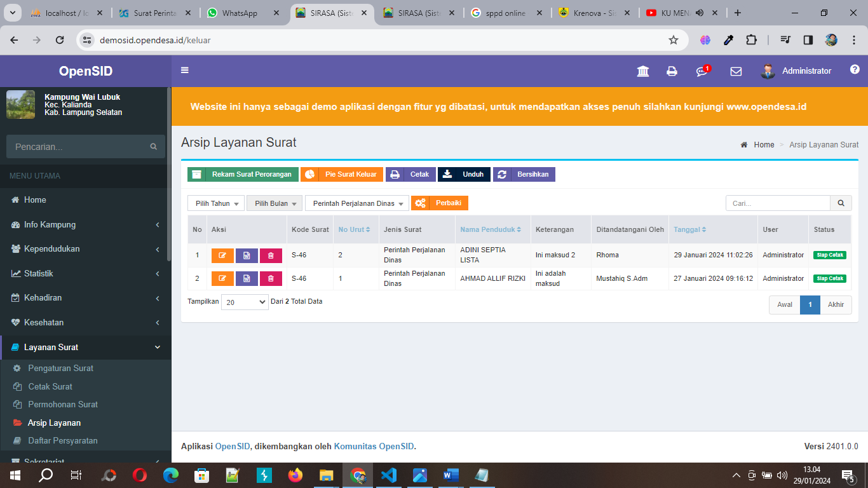
Task: Click the Rekam Surat Perorangan button
Action: (x=243, y=173)
